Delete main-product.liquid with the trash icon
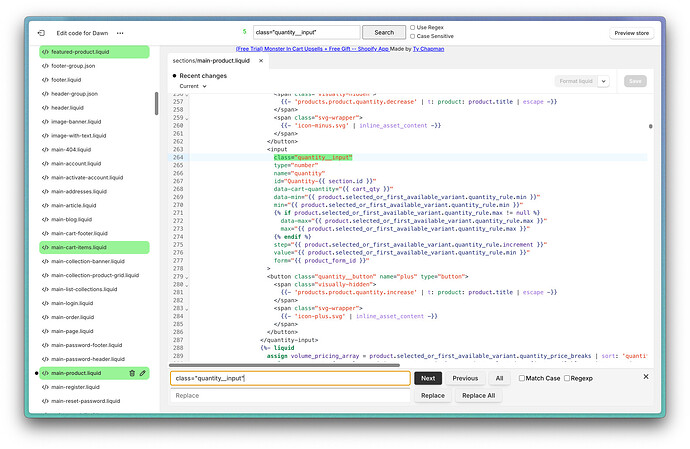 [x=132, y=373]
